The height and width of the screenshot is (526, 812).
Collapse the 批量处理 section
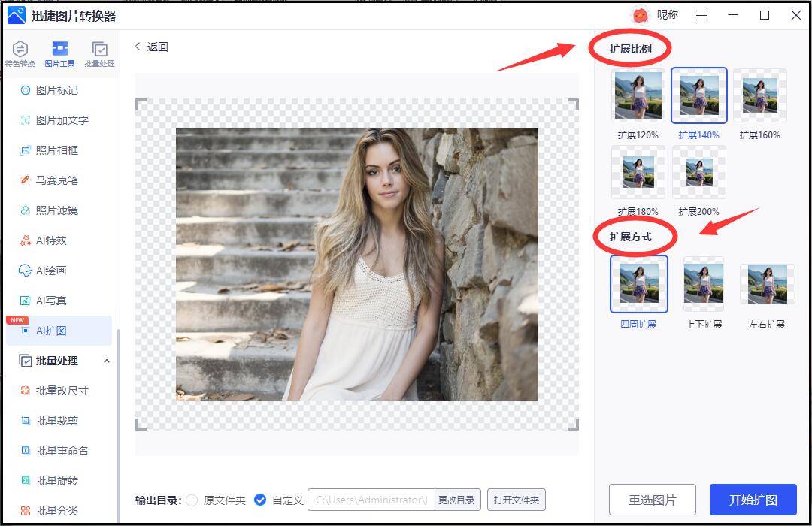click(x=106, y=361)
